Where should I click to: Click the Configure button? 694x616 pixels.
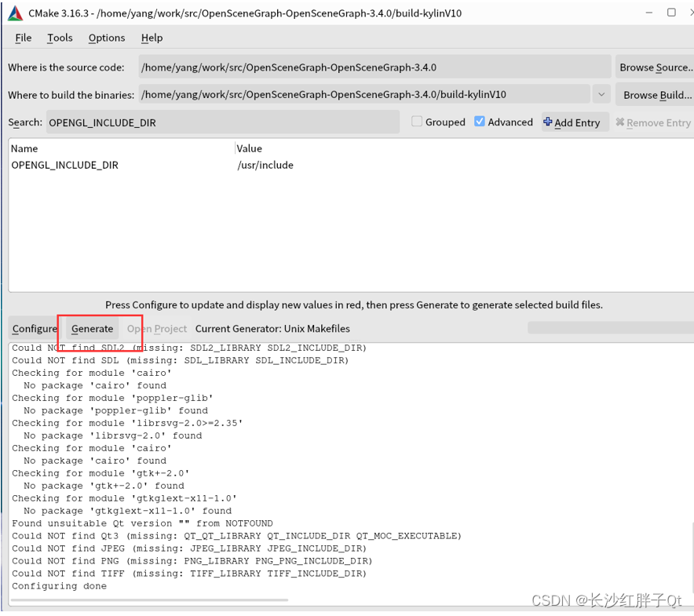35,329
